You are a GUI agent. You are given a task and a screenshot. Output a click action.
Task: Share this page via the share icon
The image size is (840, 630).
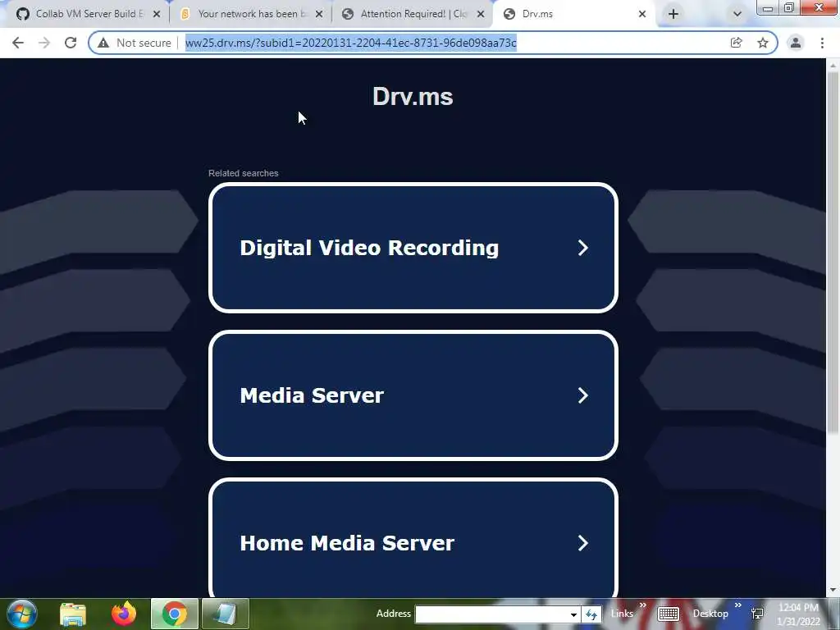click(x=736, y=43)
